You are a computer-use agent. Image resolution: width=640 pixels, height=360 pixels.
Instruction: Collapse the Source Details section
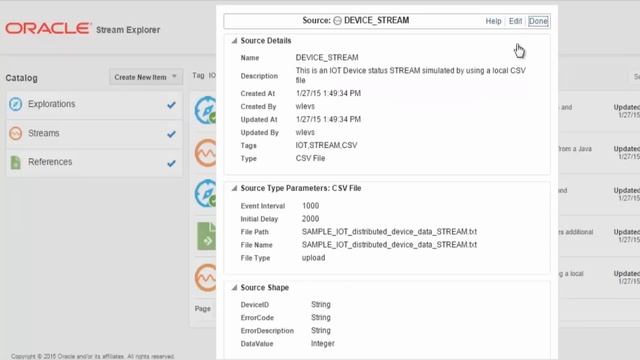click(x=234, y=41)
